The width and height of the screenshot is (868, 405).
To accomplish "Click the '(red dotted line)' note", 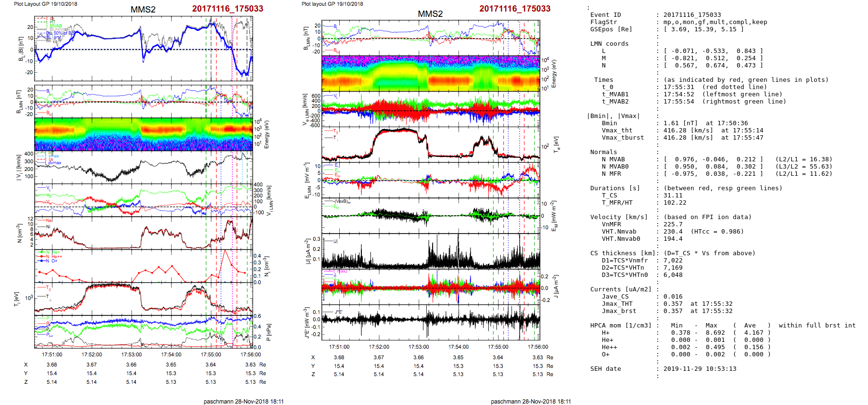I will coord(735,87).
